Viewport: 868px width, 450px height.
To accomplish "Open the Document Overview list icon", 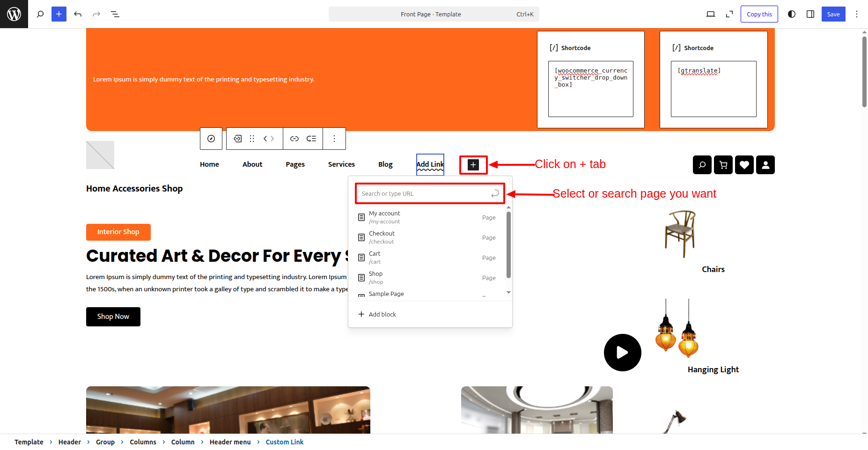I will [x=115, y=14].
